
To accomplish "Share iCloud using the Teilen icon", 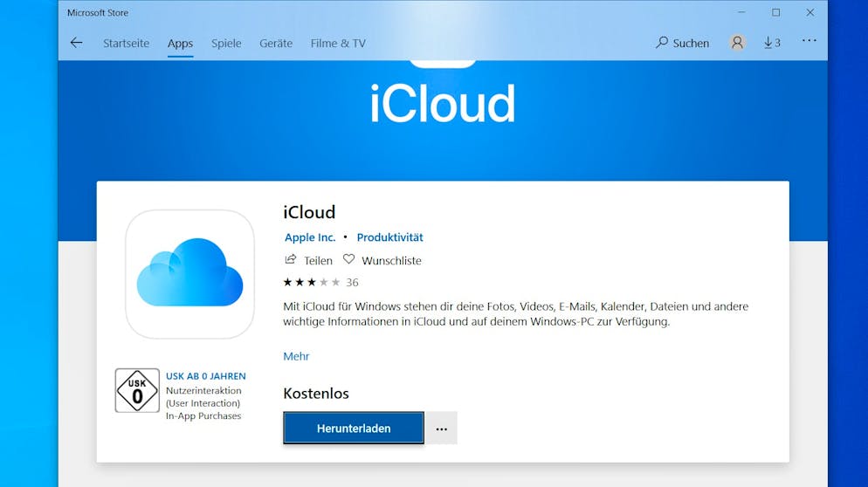I will coord(290,259).
